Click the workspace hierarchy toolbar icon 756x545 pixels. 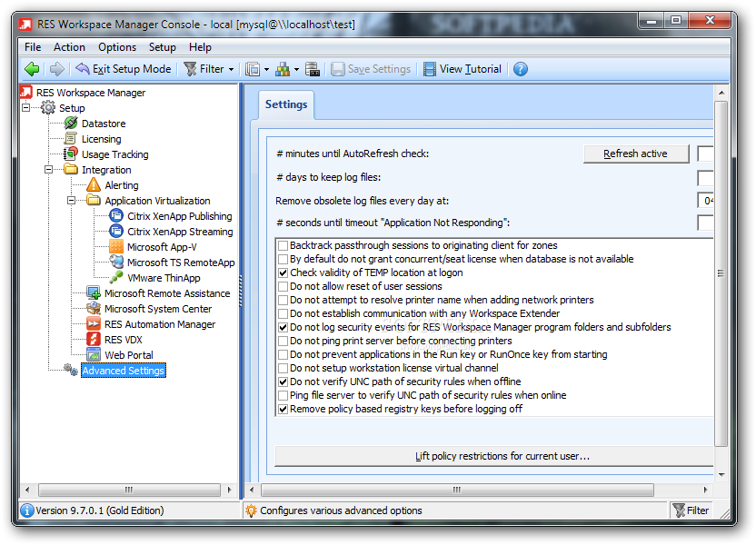[283, 69]
